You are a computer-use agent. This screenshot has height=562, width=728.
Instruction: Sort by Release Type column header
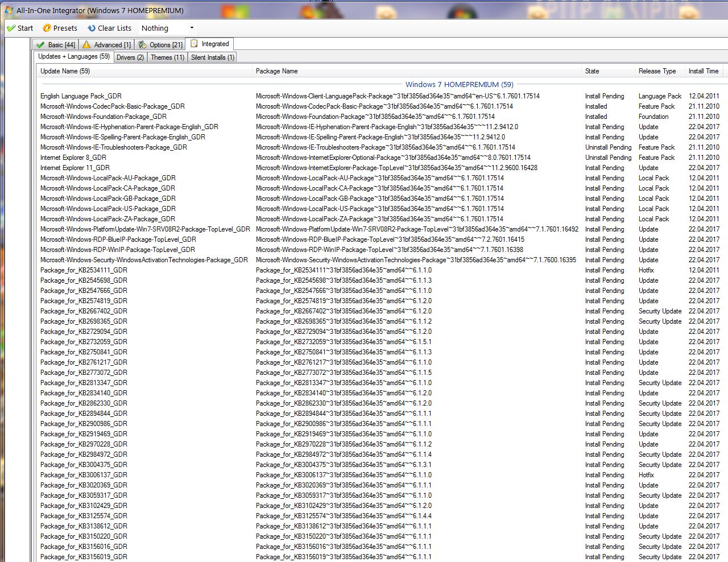click(x=660, y=71)
